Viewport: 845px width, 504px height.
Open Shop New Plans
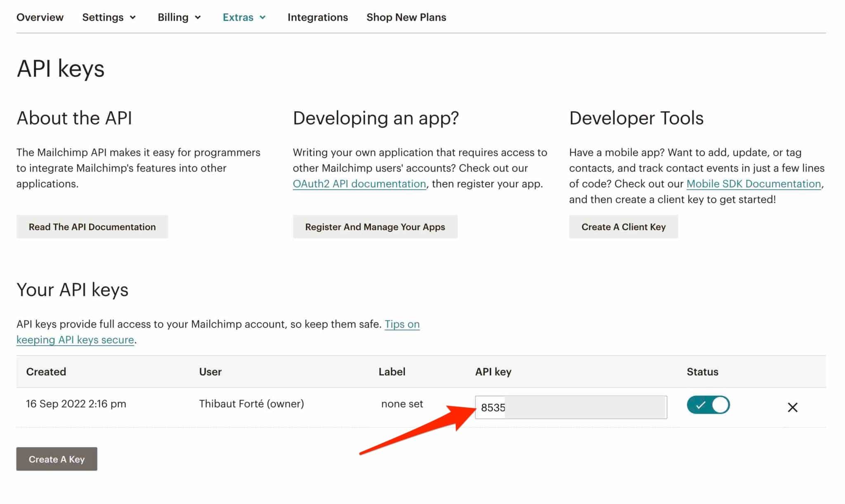point(406,17)
